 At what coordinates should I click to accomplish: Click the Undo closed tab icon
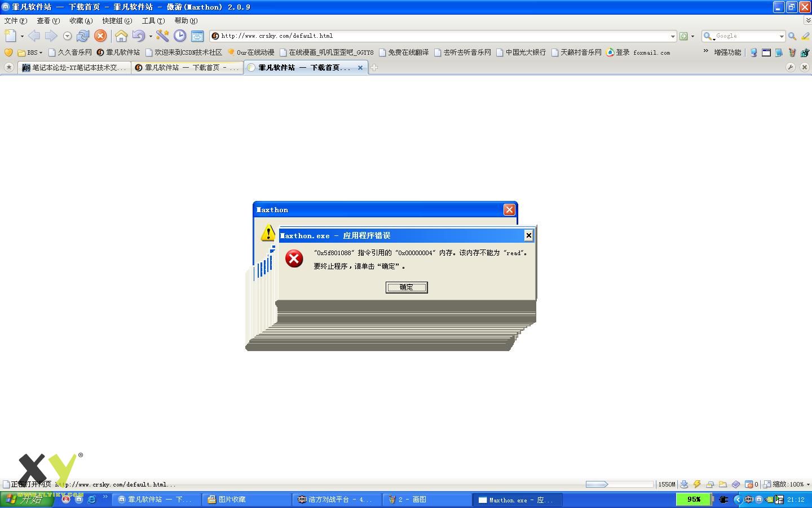pos(138,36)
